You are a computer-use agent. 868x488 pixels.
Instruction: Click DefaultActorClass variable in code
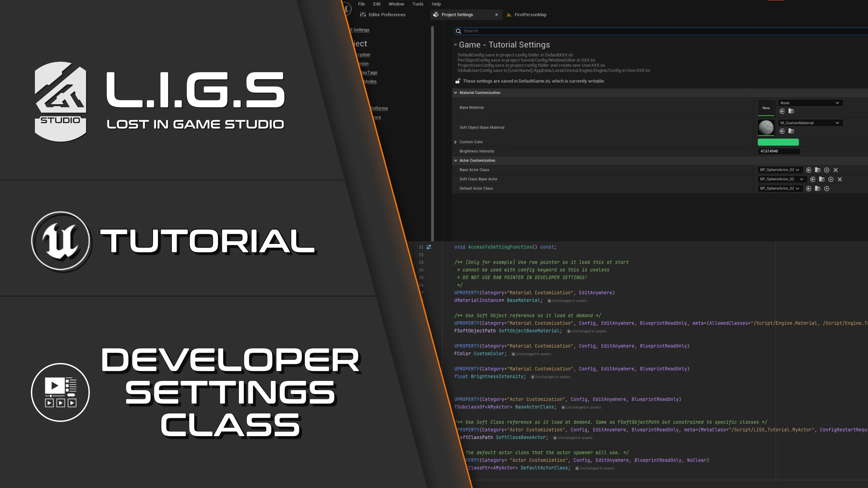point(545,468)
